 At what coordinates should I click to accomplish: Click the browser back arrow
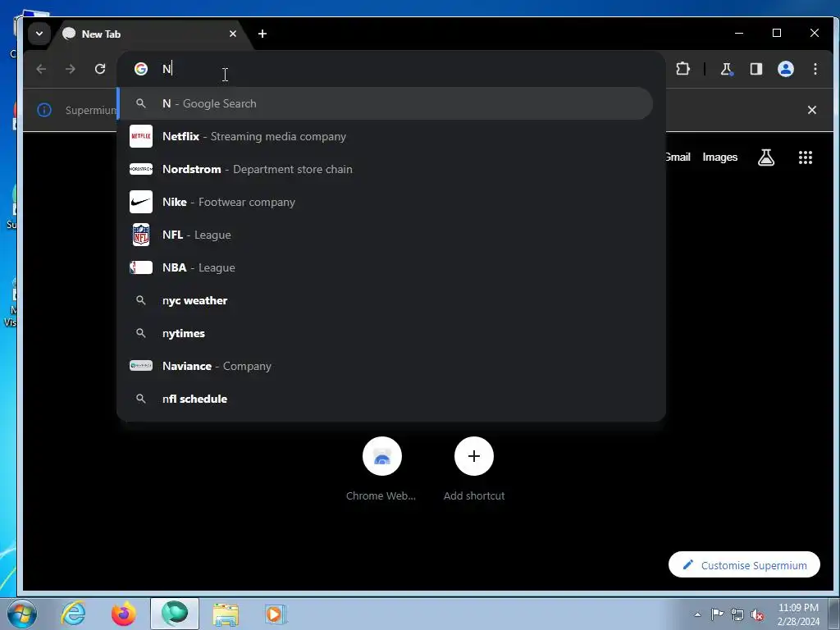[x=41, y=69]
